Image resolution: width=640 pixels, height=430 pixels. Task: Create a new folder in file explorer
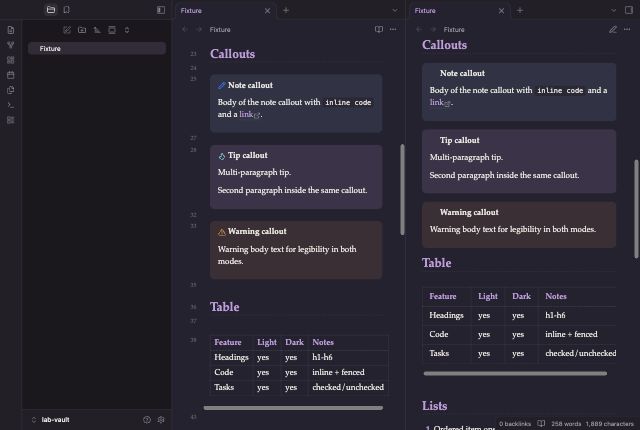(x=82, y=30)
